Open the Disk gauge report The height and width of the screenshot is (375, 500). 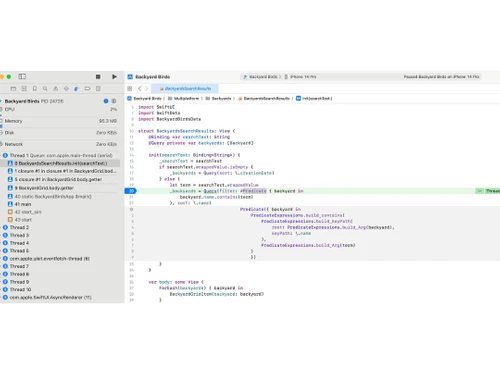click(59, 133)
